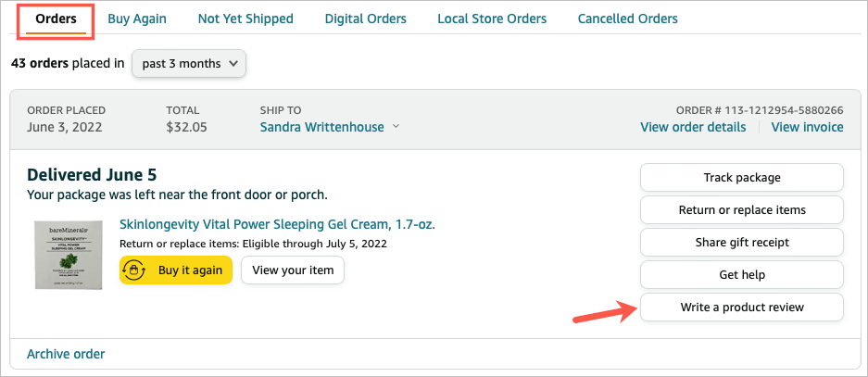The height and width of the screenshot is (377, 868).
Task: View the Cancelled Orders tab
Action: (627, 19)
